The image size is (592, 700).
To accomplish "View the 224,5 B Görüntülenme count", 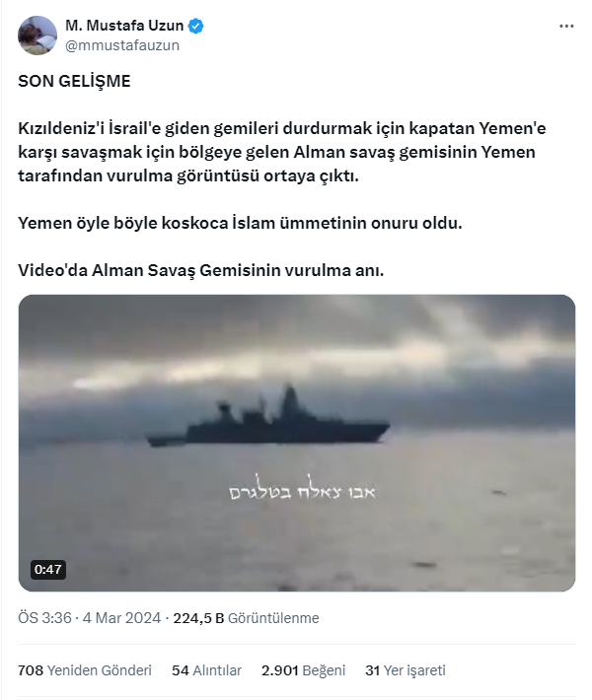I will 247,618.
